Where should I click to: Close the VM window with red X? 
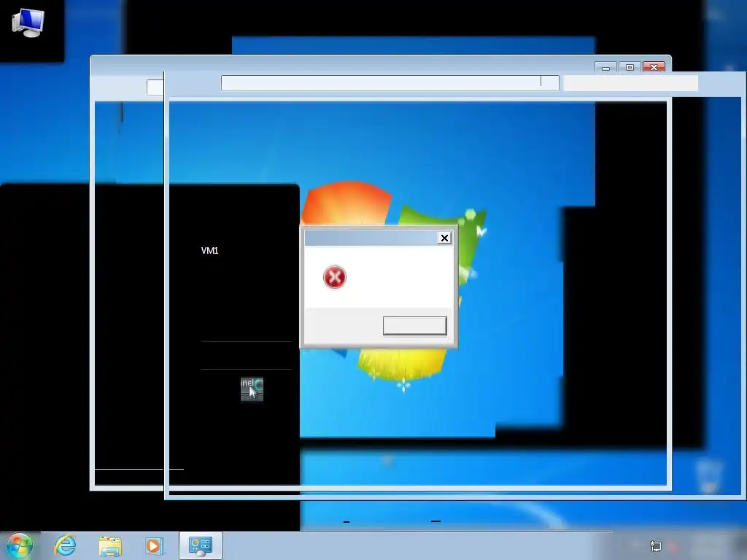pos(654,68)
